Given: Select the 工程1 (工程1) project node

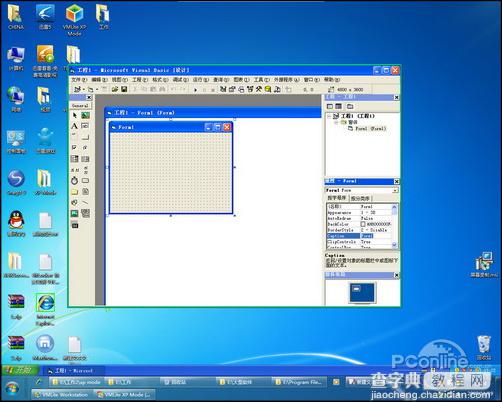Looking at the screenshot, I should 354,116.
